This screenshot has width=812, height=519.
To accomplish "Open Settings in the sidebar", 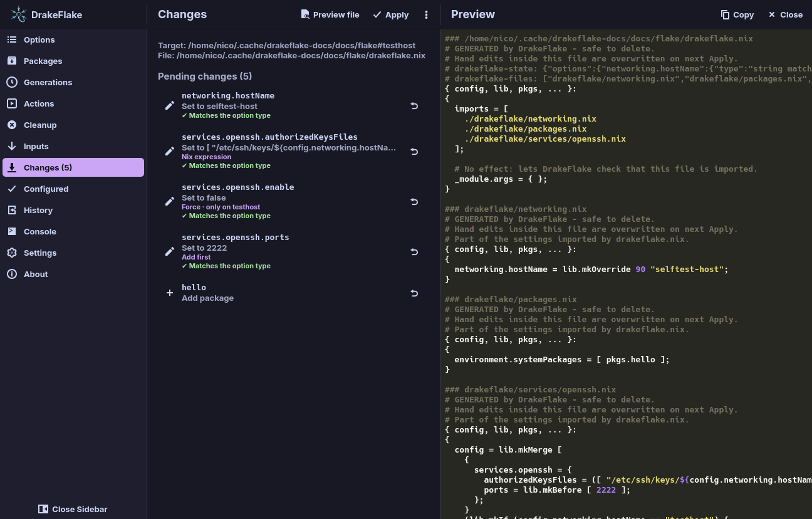I will pos(73,253).
